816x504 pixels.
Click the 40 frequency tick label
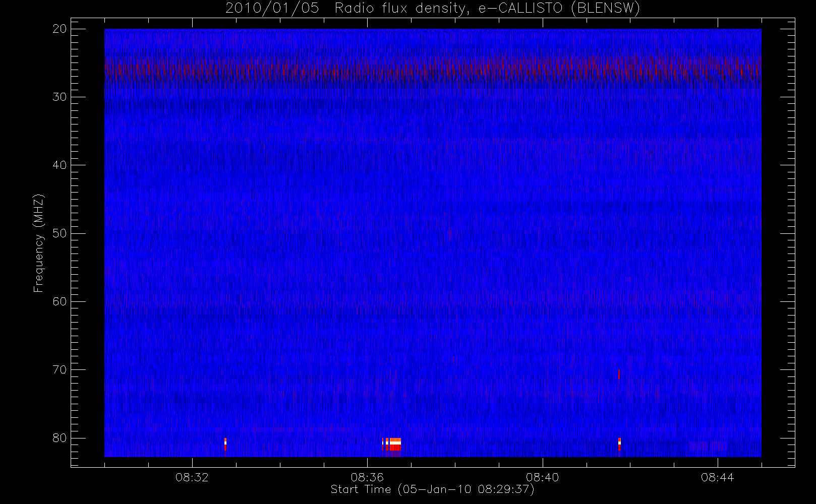click(60, 165)
